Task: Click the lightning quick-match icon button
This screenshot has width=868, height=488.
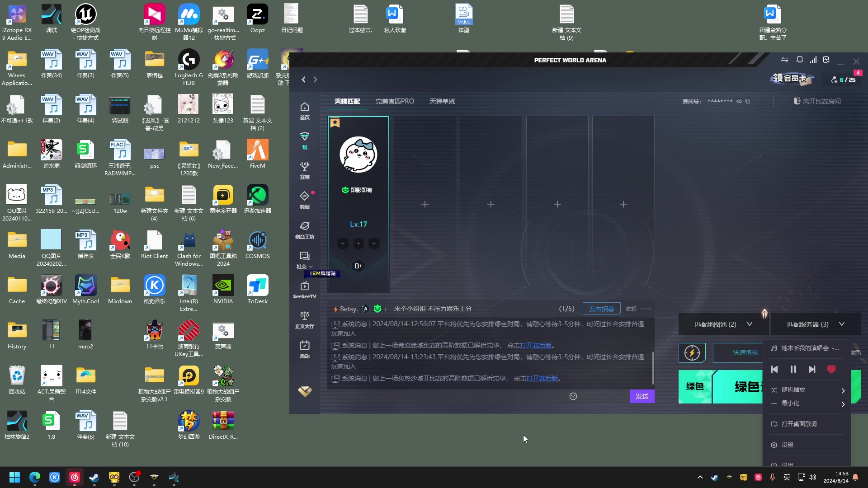Action: [x=692, y=353]
